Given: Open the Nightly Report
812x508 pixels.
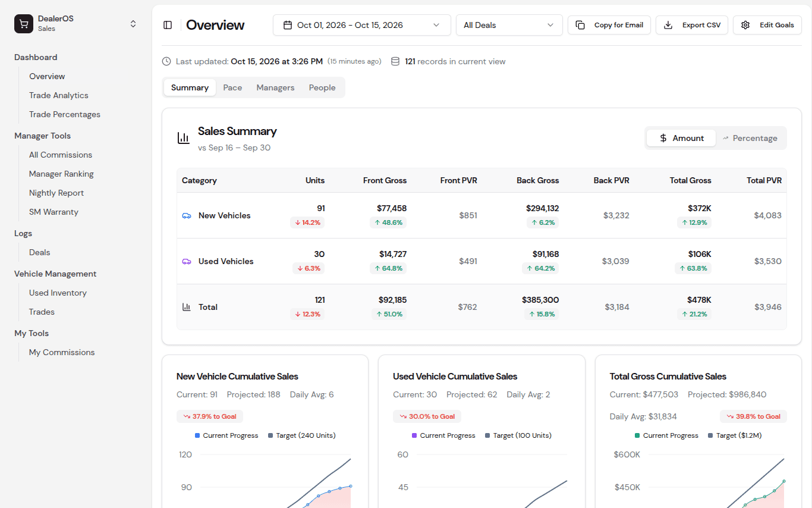Looking at the screenshot, I should coord(56,193).
